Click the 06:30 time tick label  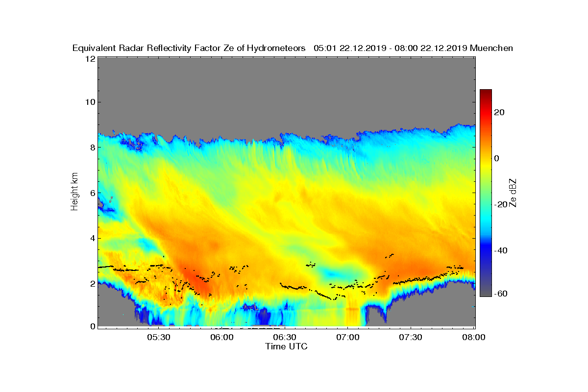pos(285,337)
